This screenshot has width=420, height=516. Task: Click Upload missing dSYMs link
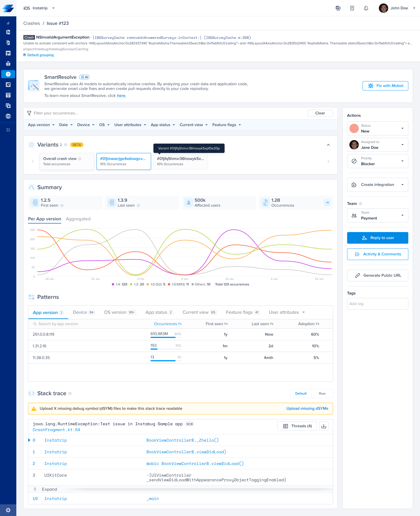[307, 409]
